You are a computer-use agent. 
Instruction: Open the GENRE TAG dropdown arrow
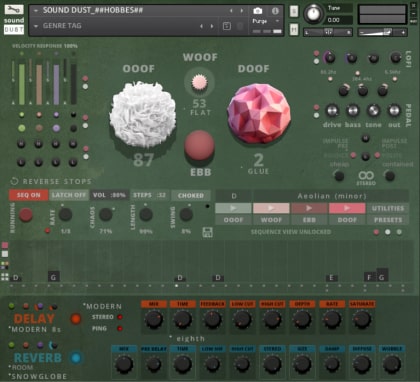tap(36, 26)
